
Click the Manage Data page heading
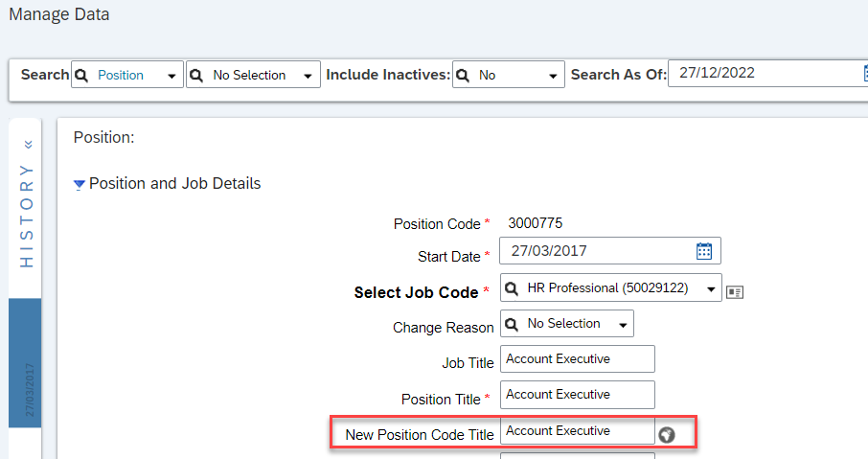(59, 14)
